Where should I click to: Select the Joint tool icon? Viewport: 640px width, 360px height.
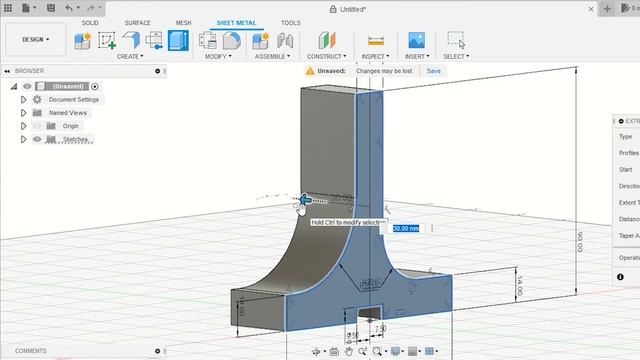pyautogui.click(x=285, y=41)
